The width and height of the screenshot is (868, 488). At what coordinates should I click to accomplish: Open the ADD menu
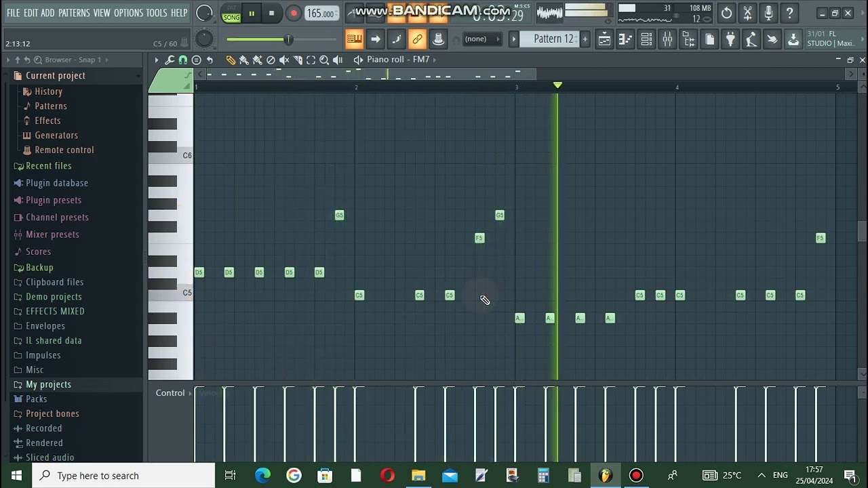pos(47,13)
